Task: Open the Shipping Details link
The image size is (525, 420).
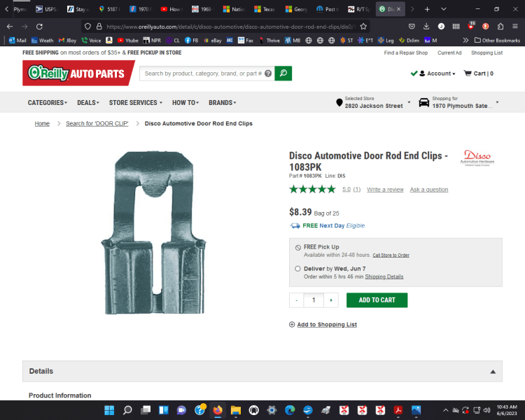Action: 384,276
